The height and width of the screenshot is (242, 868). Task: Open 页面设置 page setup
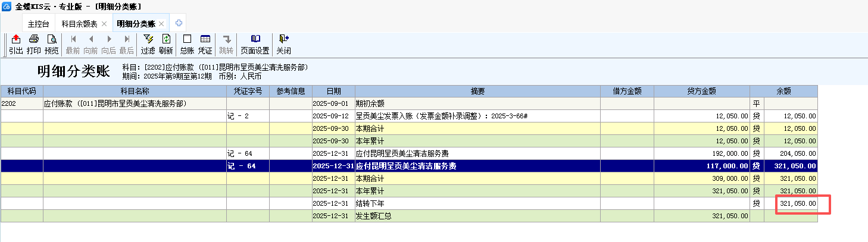[255, 44]
